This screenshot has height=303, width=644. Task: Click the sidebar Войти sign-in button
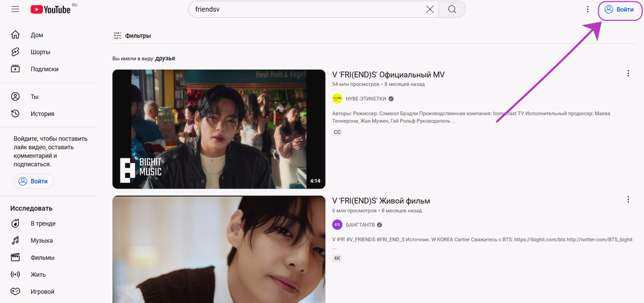click(34, 181)
